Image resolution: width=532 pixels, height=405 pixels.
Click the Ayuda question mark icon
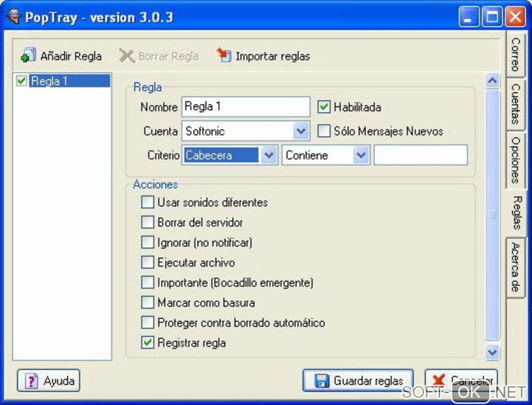tap(31, 381)
